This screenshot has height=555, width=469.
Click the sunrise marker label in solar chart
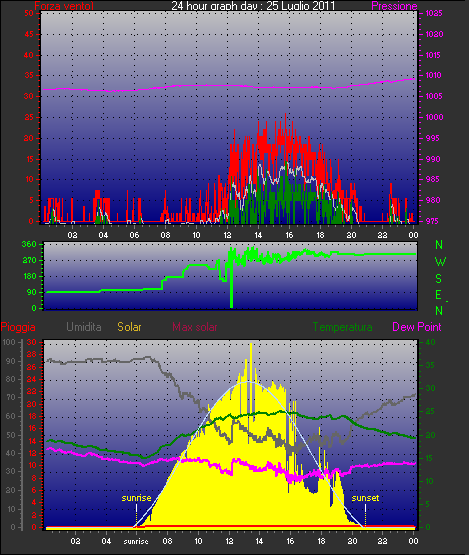[136, 498]
